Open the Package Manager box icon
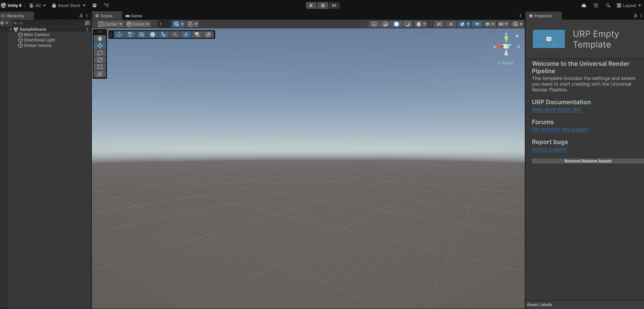 pos(95,6)
